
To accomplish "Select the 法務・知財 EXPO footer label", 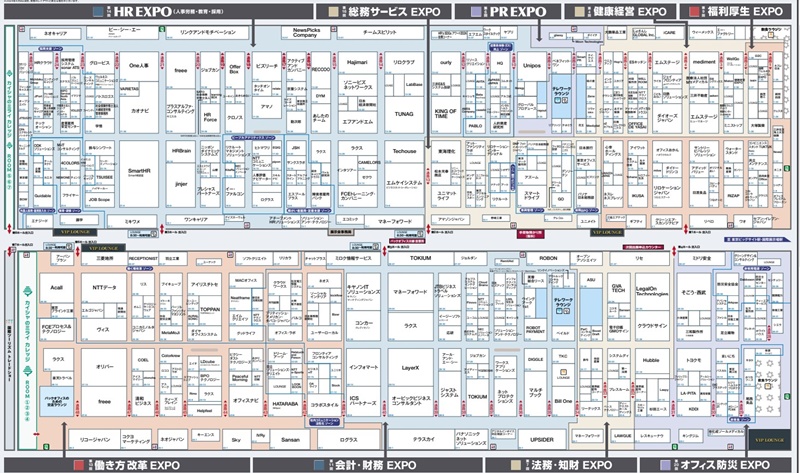I will point(571,465).
